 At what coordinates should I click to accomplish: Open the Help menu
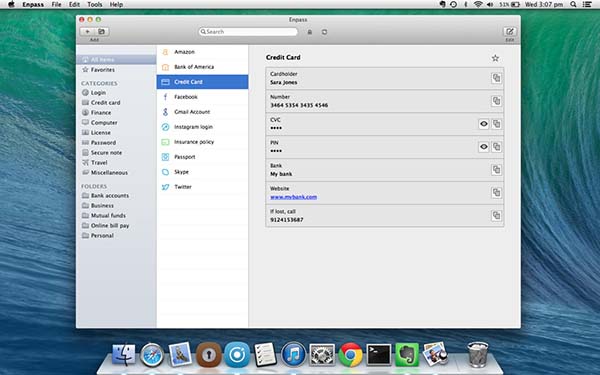[x=116, y=5]
